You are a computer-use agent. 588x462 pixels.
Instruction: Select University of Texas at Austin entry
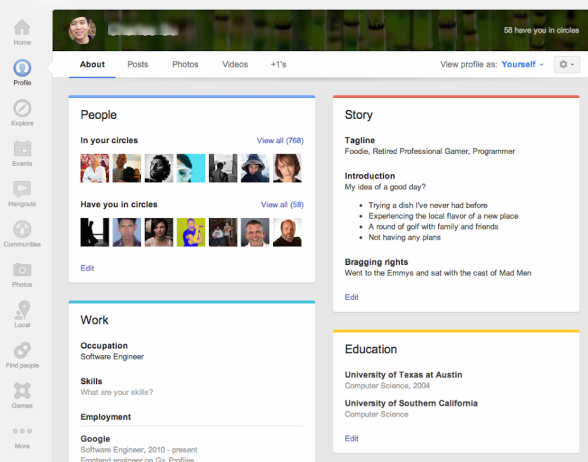click(x=404, y=375)
